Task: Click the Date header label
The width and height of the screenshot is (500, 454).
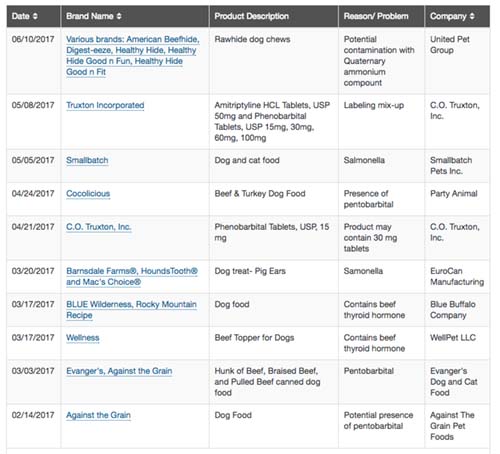Action: (21, 16)
